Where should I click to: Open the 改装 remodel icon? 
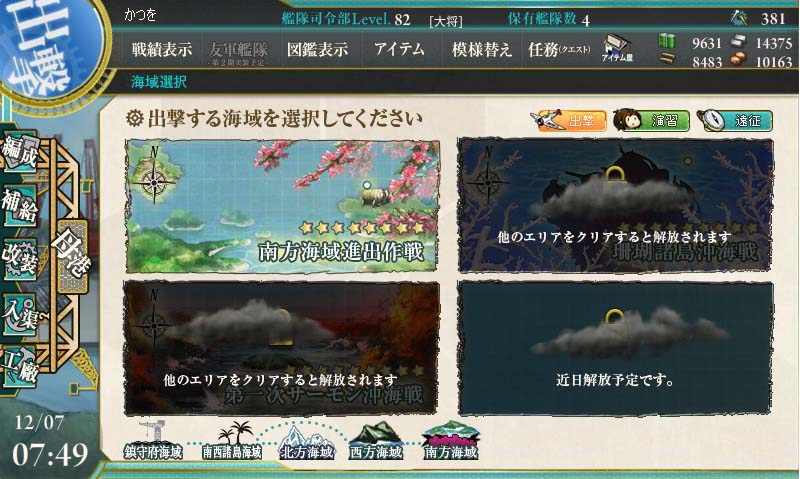(x=20, y=260)
